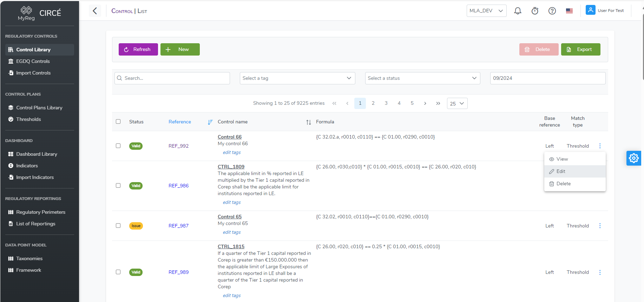Viewport: 644px width, 302px height.
Task: Go back using the left chevron arrow
Action: (x=95, y=11)
